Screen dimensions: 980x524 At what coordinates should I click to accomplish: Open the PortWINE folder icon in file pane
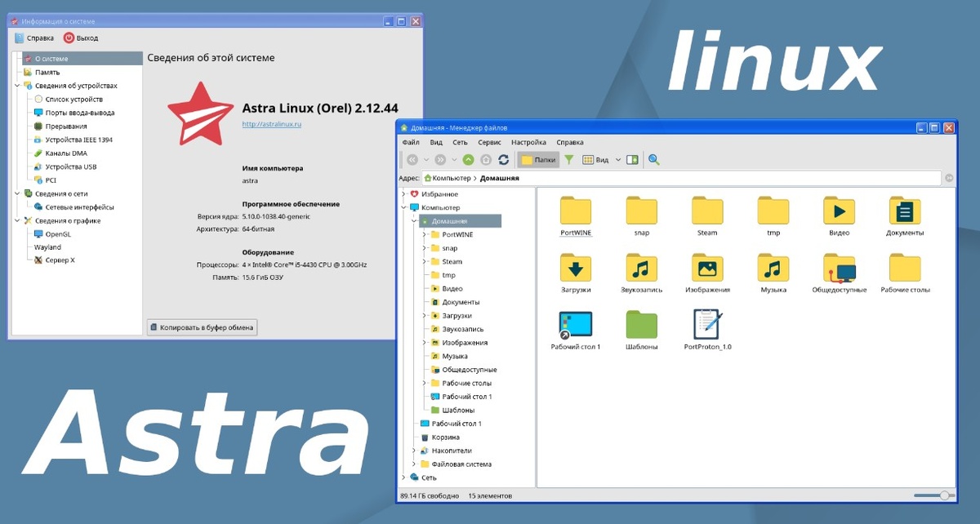[x=576, y=211]
